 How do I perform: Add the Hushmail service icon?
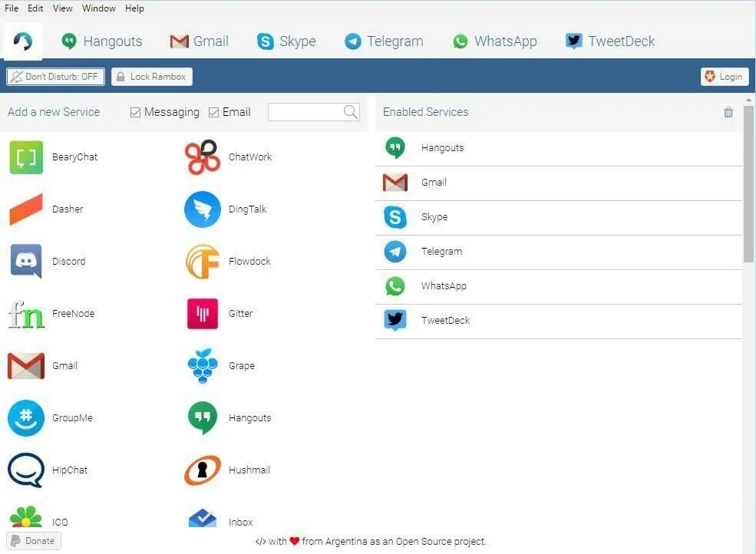pyautogui.click(x=203, y=470)
